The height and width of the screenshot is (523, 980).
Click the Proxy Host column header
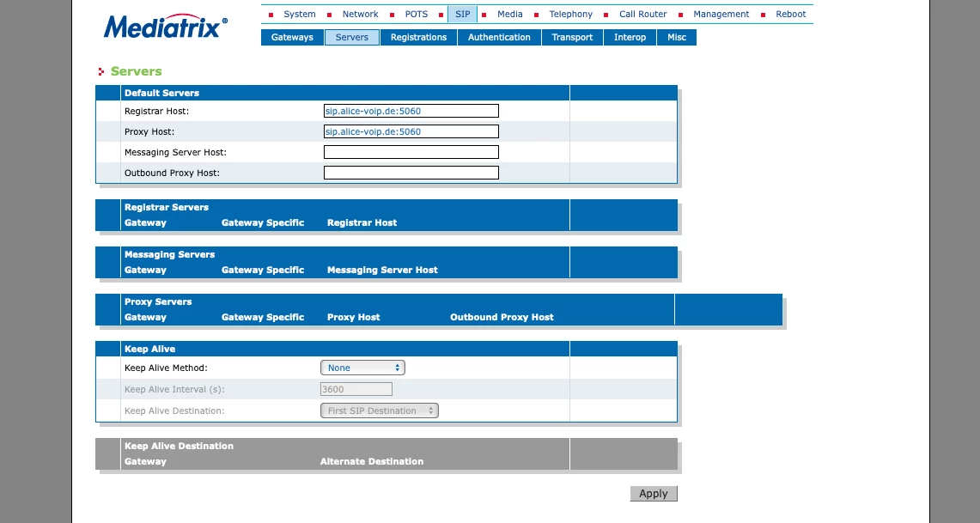pyautogui.click(x=353, y=318)
